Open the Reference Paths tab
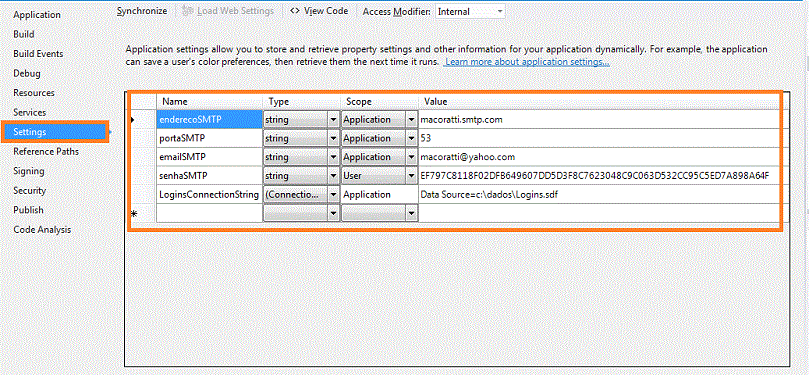The image size is (809, 375). pyautogui.click(x=46, y=152)
